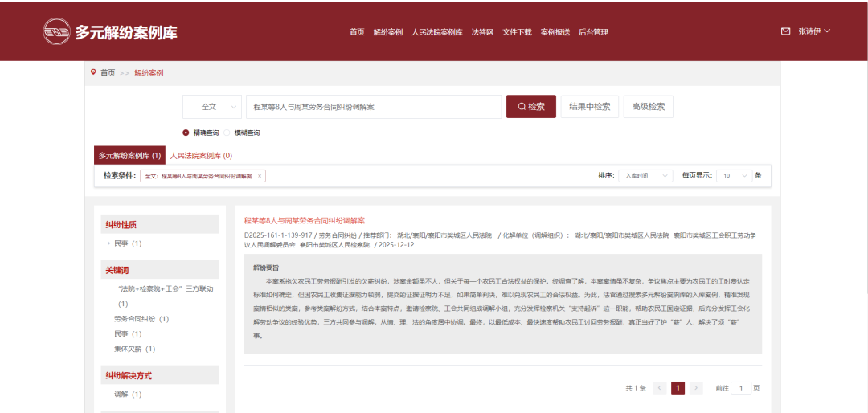This screenshot has height=413, width=868.
Task: Open the 排序 入库时间 dropdown
Action: click(x=645, y=175)
